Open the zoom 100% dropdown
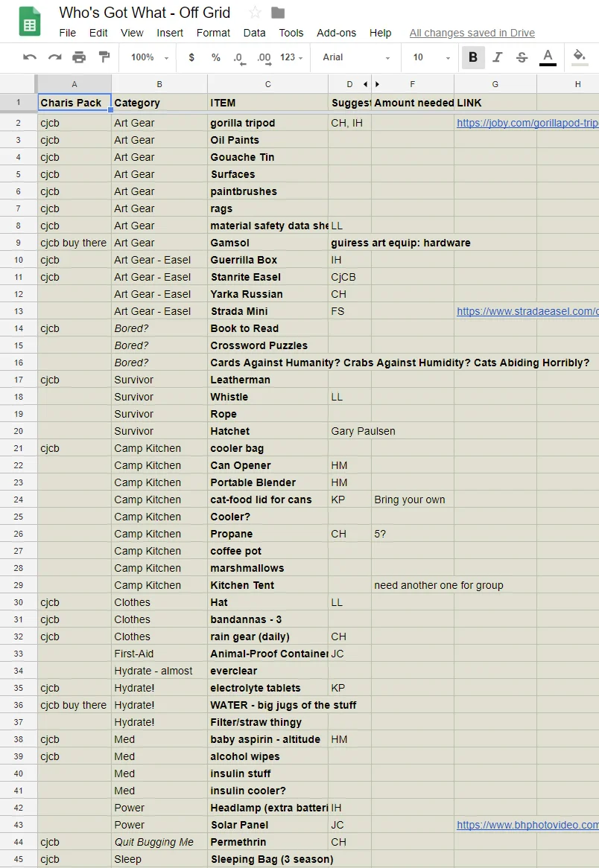 coord(150,57)
